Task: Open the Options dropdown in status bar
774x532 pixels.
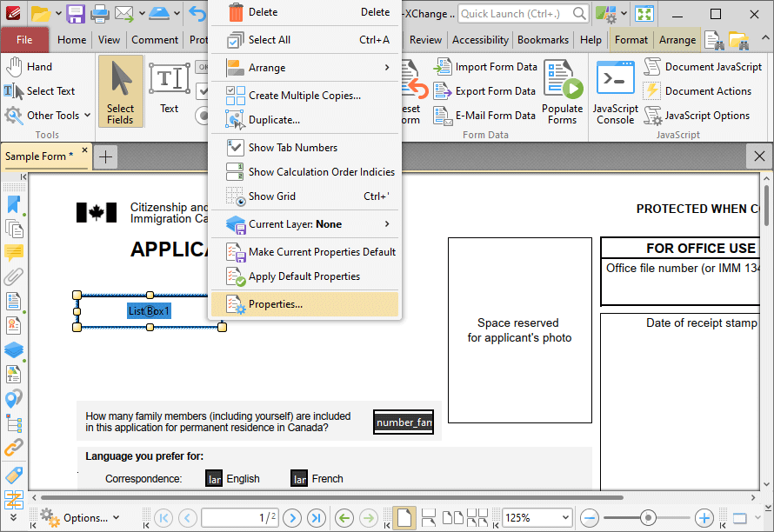Action: coord(79,518)
